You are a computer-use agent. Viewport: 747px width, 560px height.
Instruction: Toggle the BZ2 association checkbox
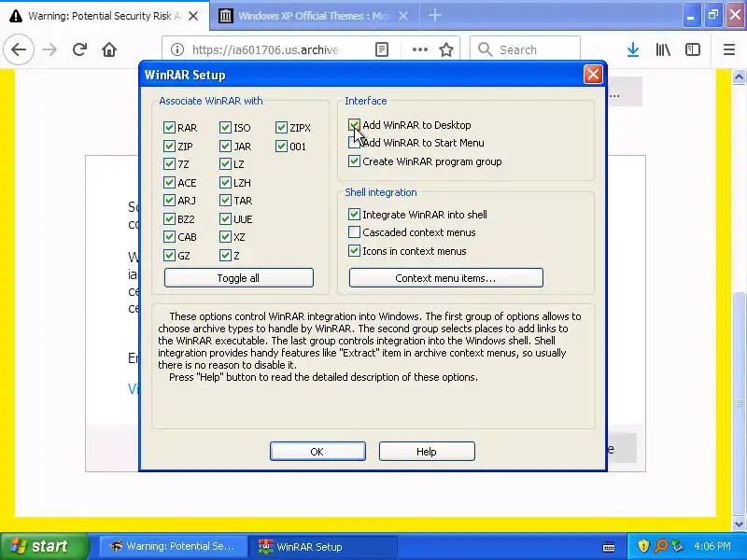tap(169, 218)
